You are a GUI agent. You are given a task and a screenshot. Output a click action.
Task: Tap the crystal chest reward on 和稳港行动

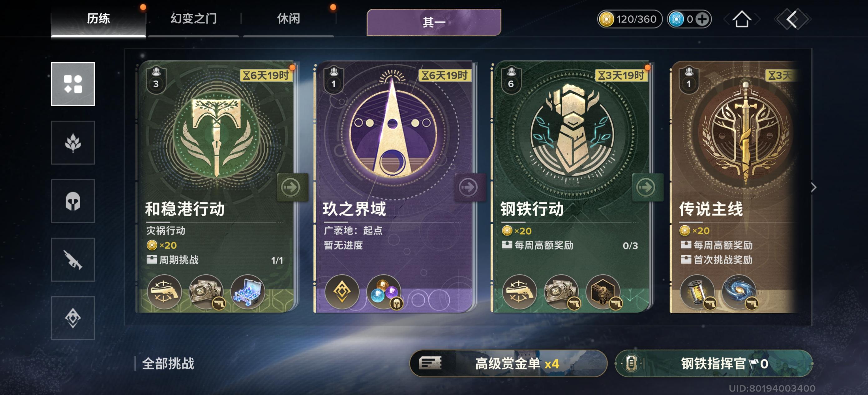point(248,292)
